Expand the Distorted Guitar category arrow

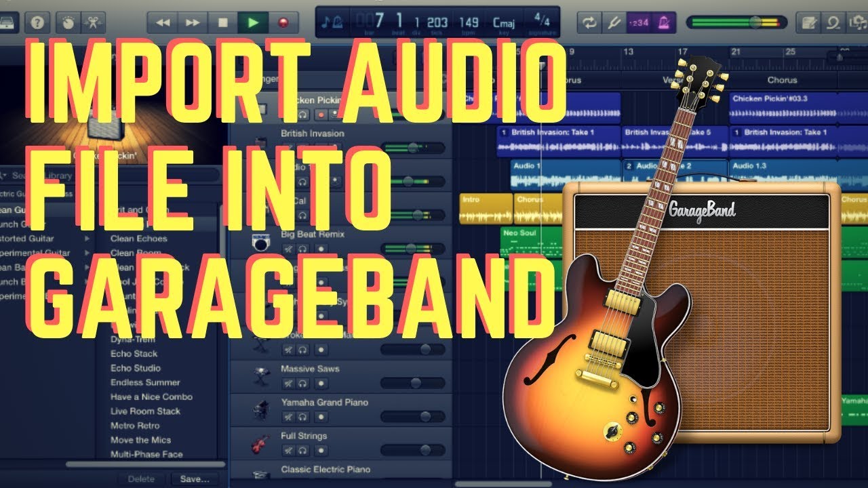coord(87,239)
